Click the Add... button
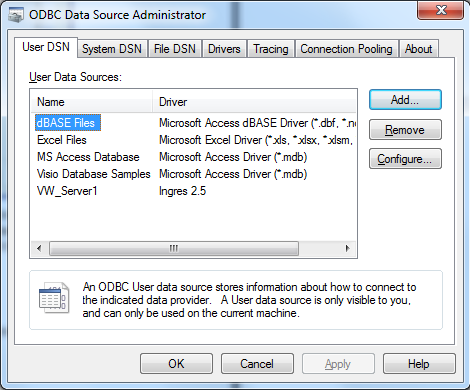 pyautogui.click(x=405, y=100)
